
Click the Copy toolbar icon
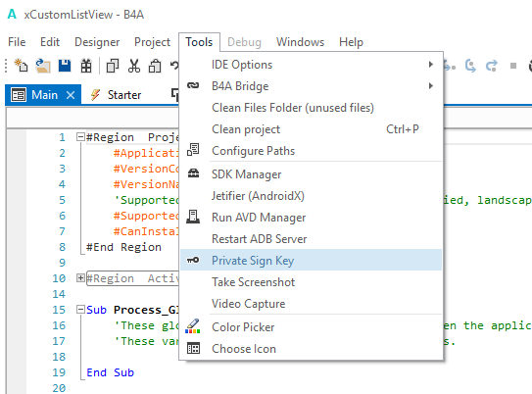tap(113, 66)
